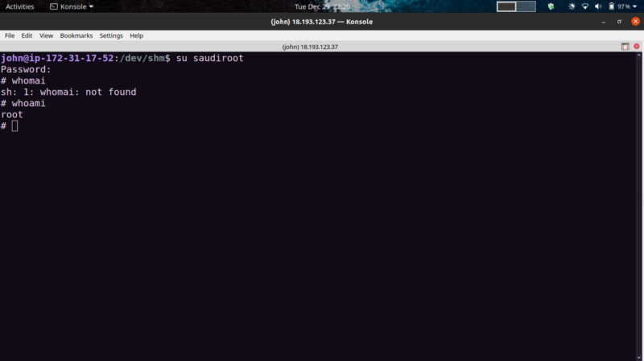Open the View menu
The width and height of the screenshot is (644, 361).
click(46, 35)
